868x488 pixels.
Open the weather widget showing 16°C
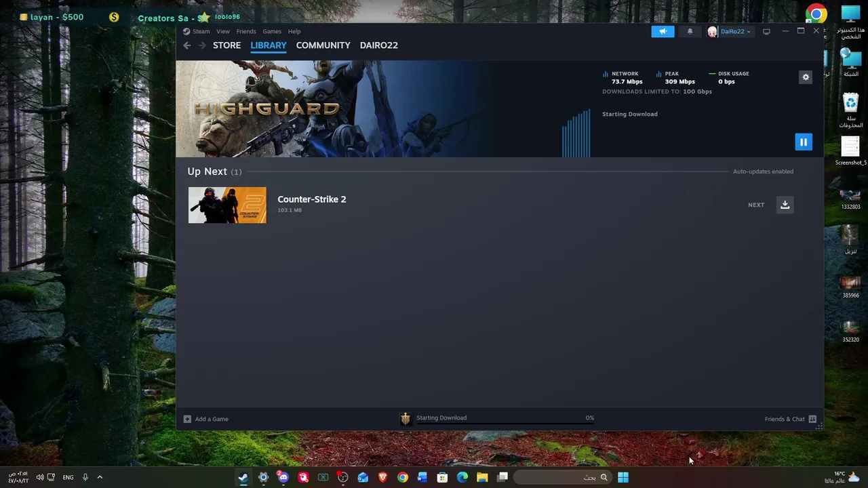[x=841, y=477]
